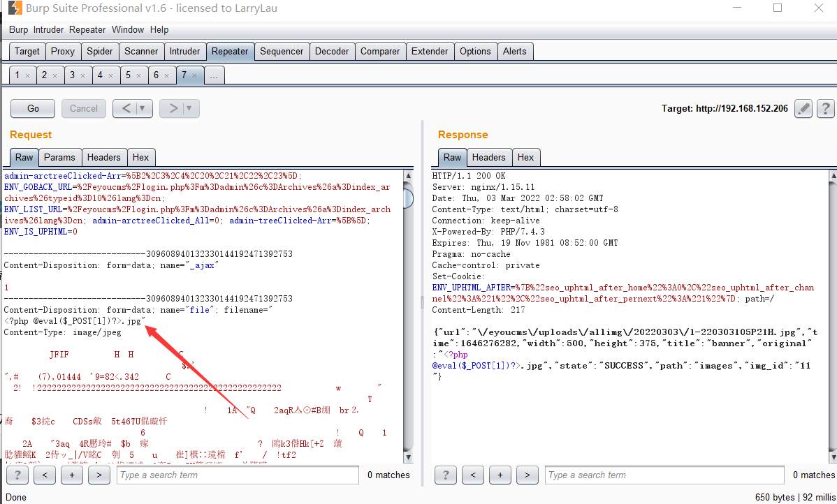Switch to the Proxy tab

(63, 51)
